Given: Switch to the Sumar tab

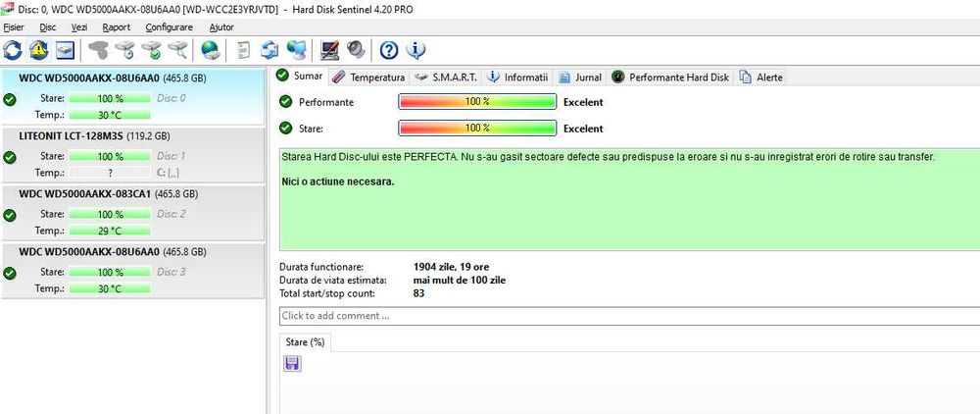Looking at the screenshot, I should click(301, 76).
